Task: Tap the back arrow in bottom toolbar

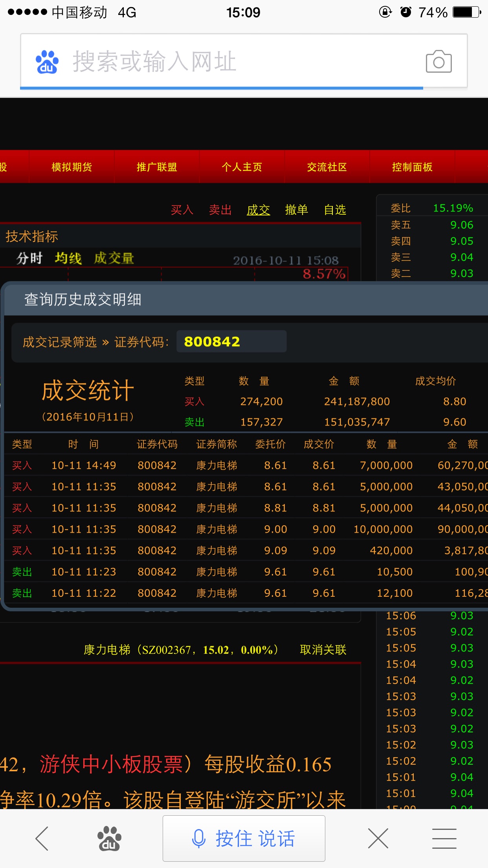Action: coord(42,838)
